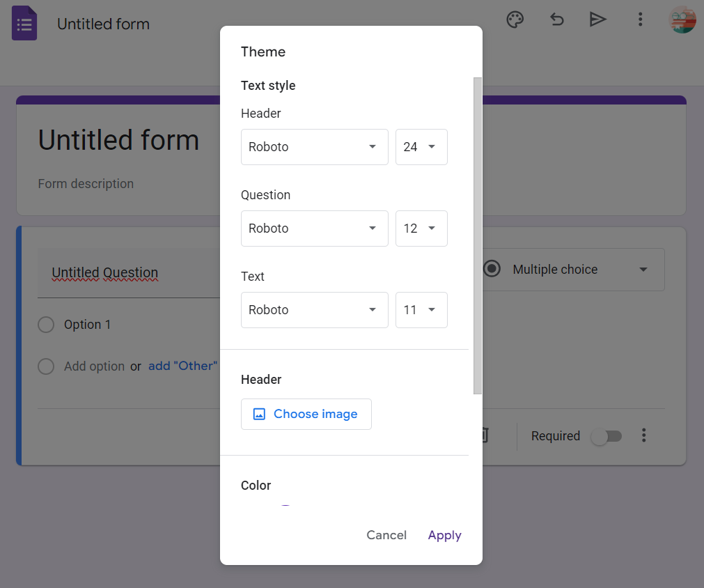Open the Question font Roboto dropdown
The image size is (704, 588).
click(314, 229)
